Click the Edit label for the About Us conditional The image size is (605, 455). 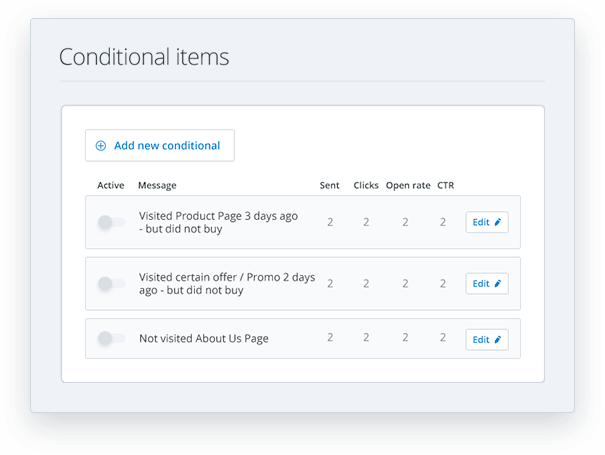[x=481, y=340]
